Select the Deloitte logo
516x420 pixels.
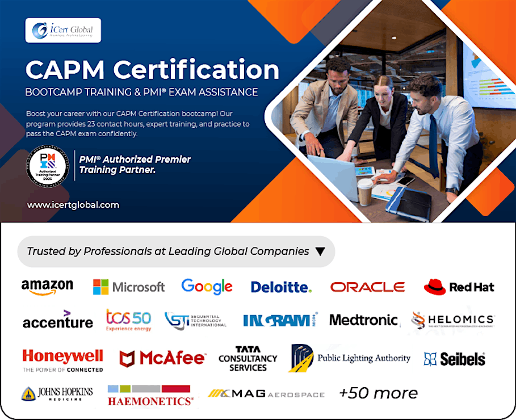pyautogui.click(x=281, y=287)
